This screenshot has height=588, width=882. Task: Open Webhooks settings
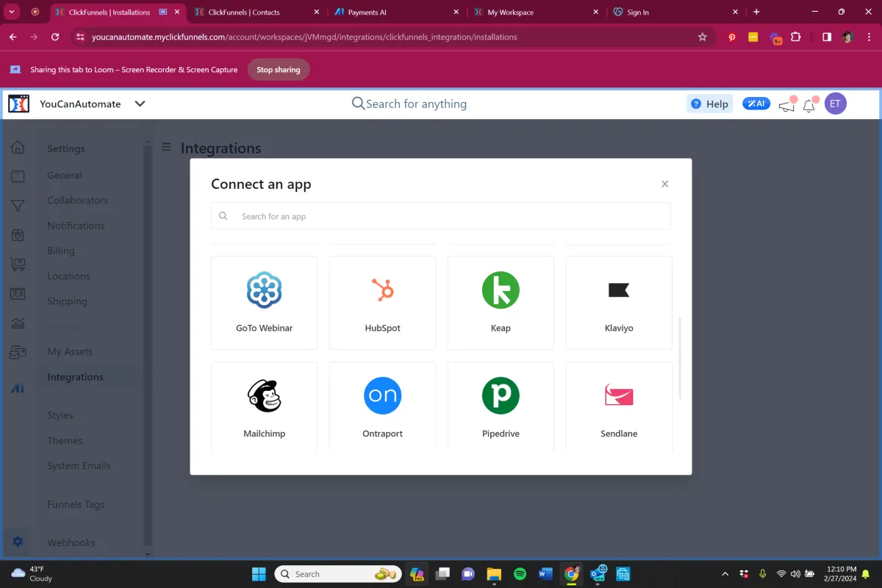tap(71, 542)
